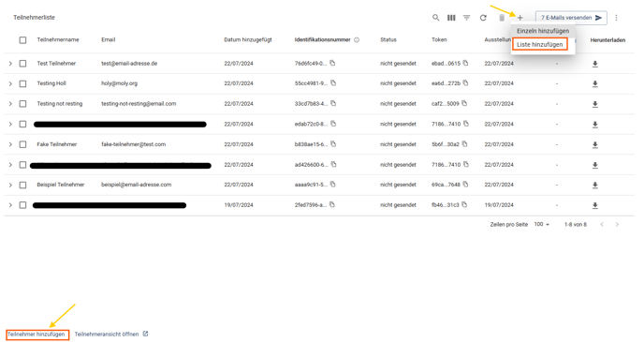Image resolution: width=644 pixels, height=342 pixels.
Task: Expand the row with ID ad426600-6...
Action: (10, 165)
